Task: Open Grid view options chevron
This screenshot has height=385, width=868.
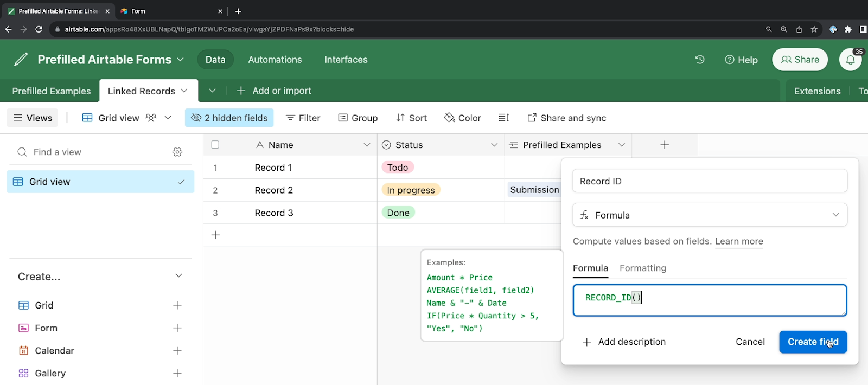Action: pos(168,118)
